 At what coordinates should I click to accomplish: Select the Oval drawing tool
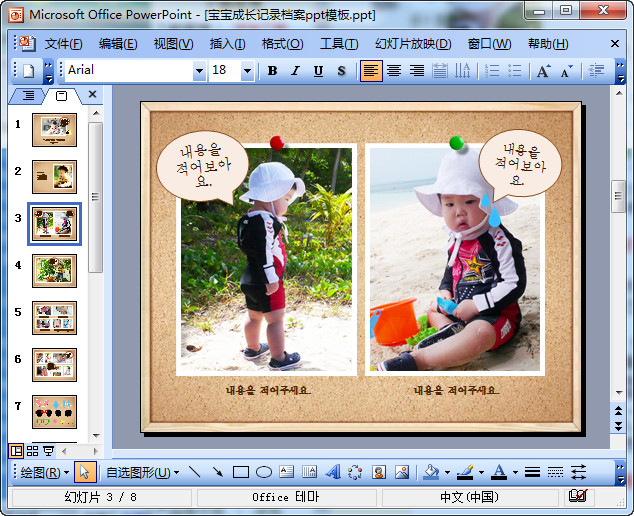(x=264, y=472)
